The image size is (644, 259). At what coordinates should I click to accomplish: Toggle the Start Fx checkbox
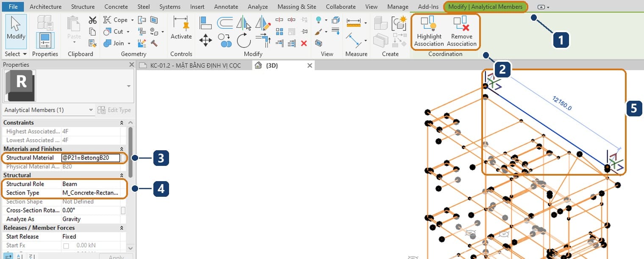pos(66,245)
